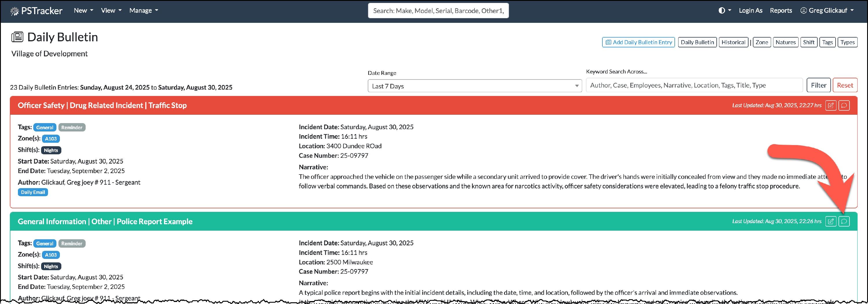868x304 pixels.
Task: Click the Reminder tag in Officer Safety entry
Action: (72, 127)
